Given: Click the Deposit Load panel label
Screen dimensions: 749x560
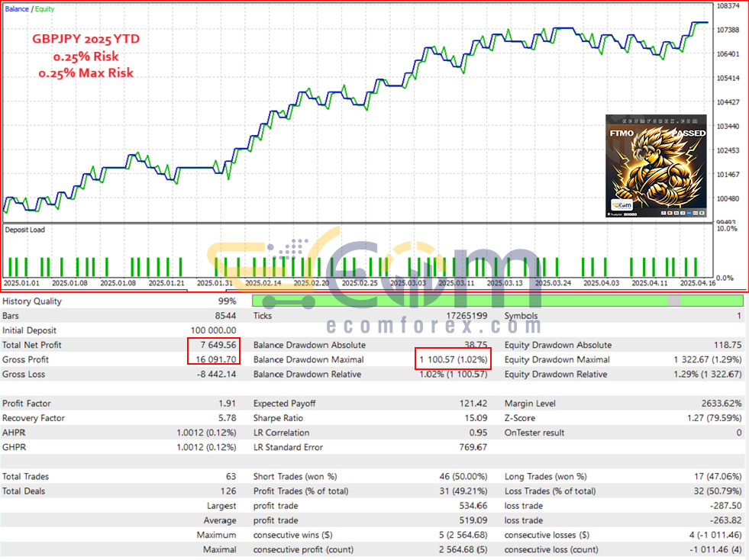Looking at the screenshot, I should pos(25,229).
